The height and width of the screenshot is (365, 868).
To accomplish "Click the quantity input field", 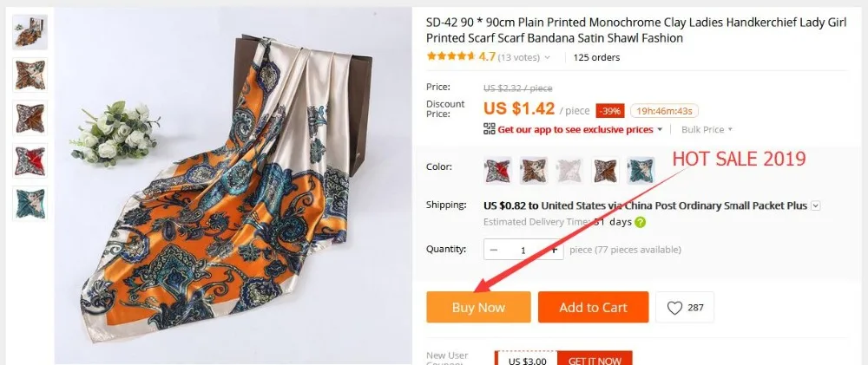I will (523, 250).
